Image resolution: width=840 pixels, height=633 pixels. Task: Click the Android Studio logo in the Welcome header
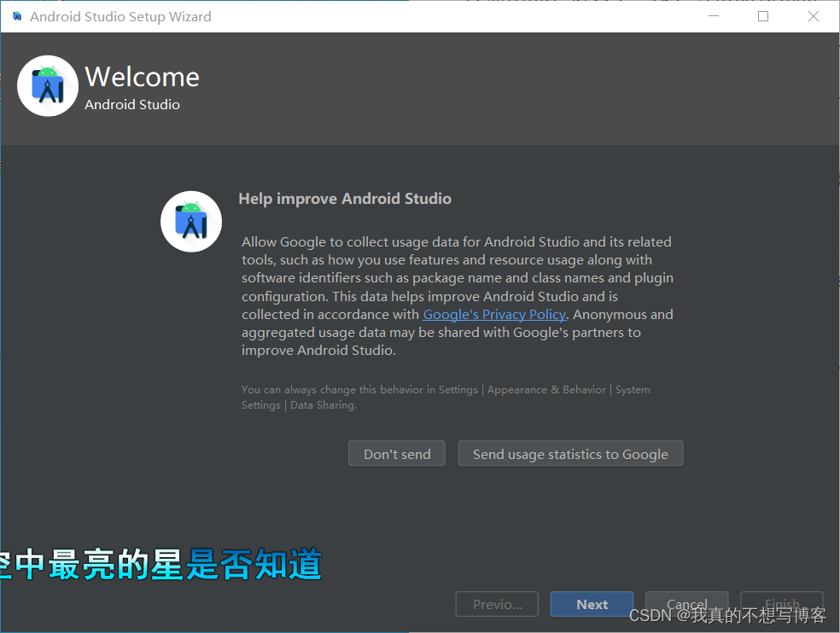[x=48, y=85]
